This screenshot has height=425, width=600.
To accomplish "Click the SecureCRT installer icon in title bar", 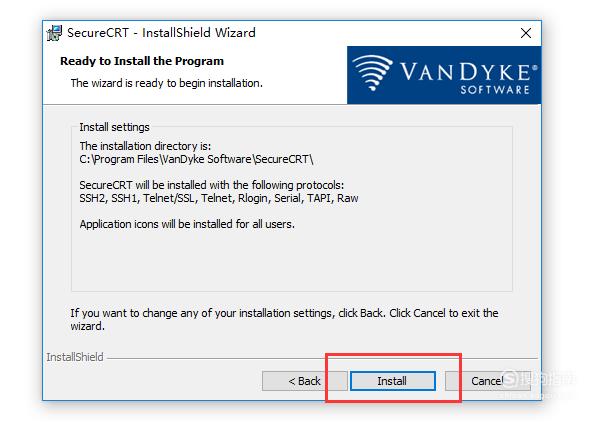I will 54,33.
